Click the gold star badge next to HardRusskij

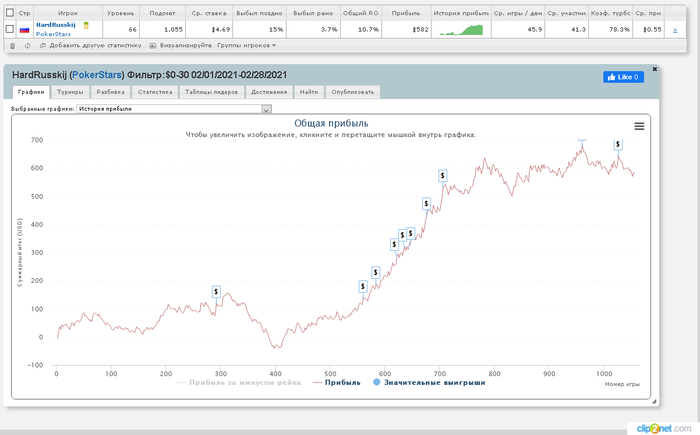86,25
